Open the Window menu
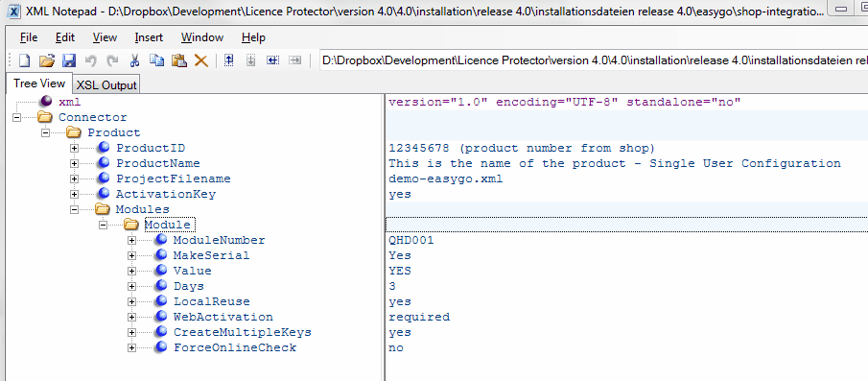 coord(202,37)
